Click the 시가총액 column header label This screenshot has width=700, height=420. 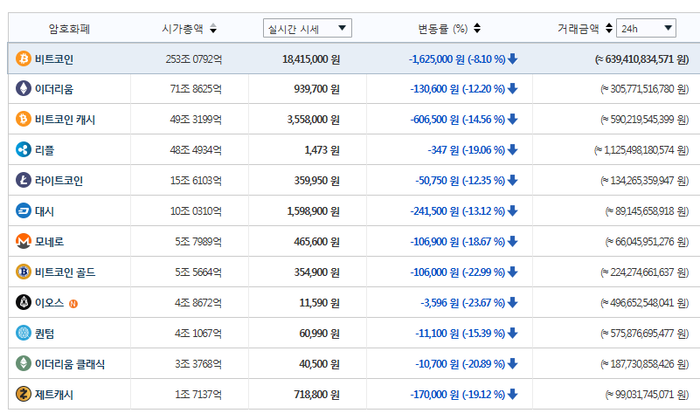tap(182, 29)
